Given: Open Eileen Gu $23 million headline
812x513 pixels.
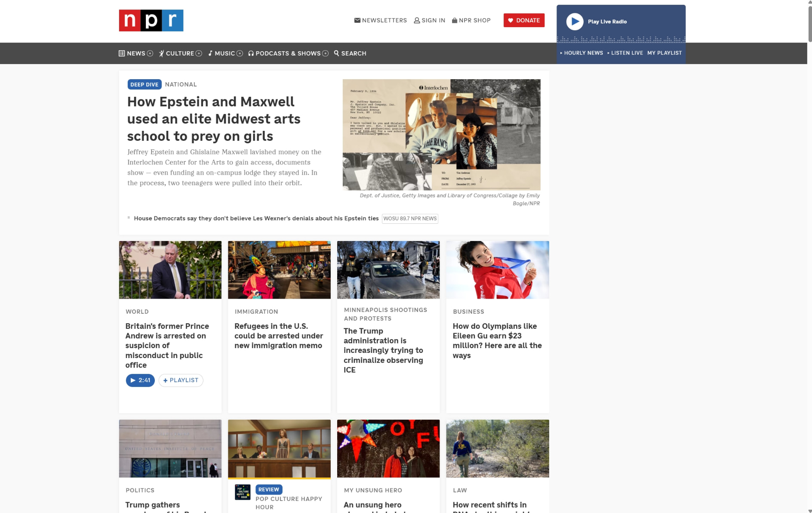Looking at the screenshot, I should tap(497, 340).
